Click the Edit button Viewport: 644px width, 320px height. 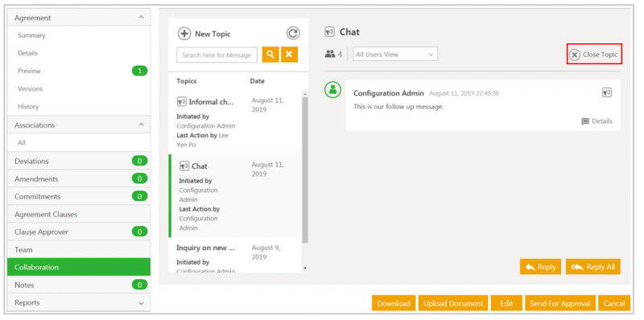[506, 303]
